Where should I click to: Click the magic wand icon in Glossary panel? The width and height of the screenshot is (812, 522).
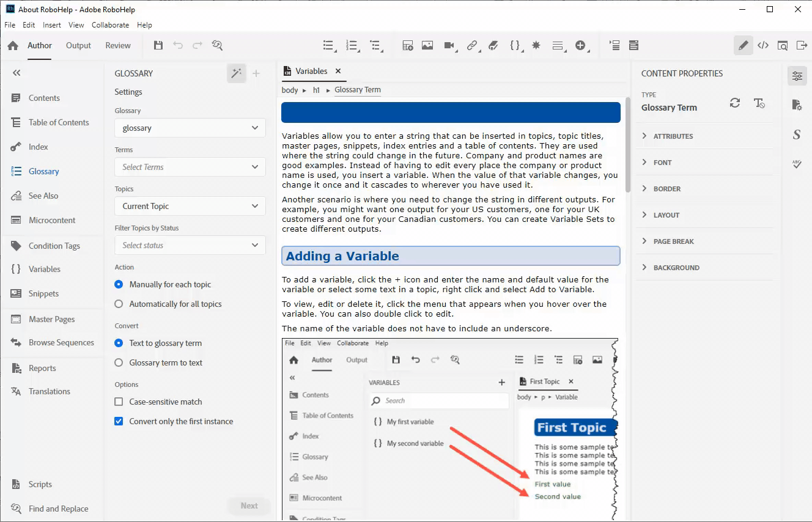pos(236,73)
